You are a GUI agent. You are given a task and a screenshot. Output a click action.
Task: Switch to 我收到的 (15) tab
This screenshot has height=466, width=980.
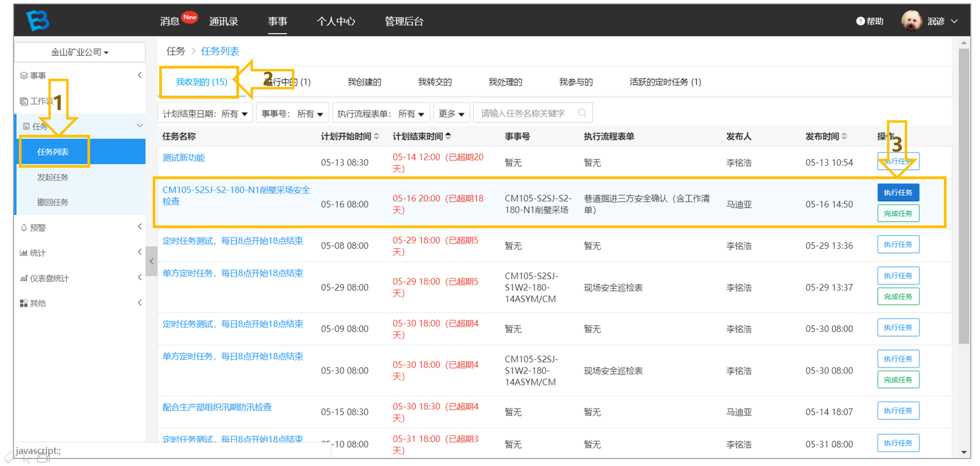201,82
